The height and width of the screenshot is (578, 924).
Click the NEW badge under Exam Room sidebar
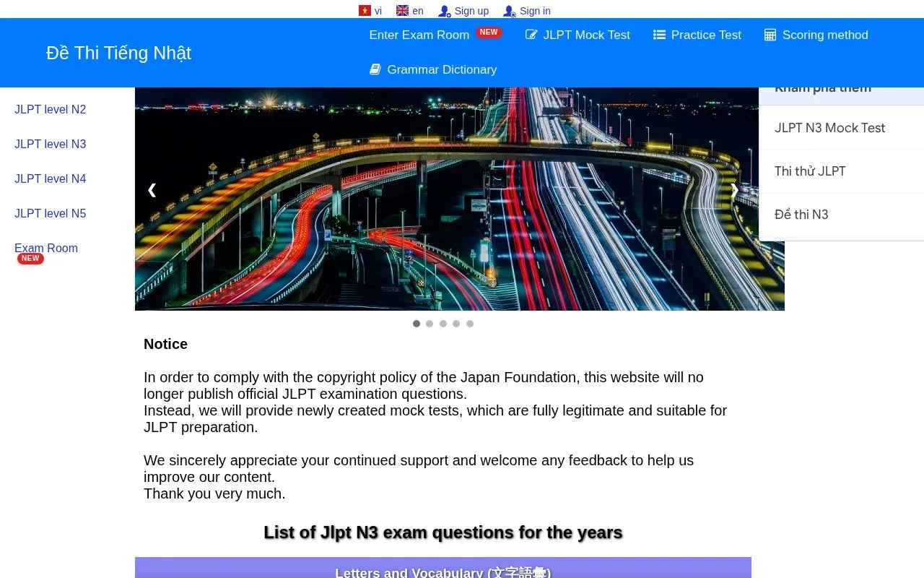point(30,259)
